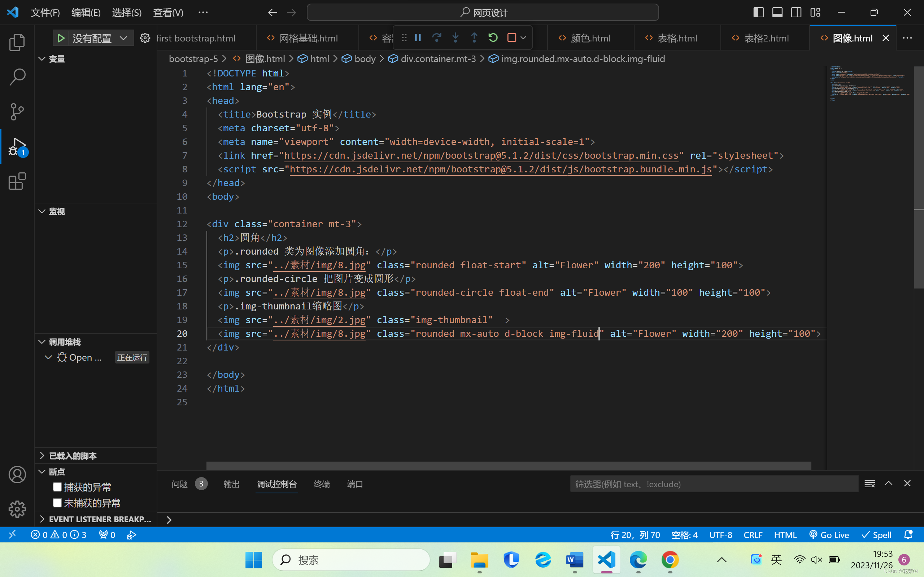Collapse the 变量 section
Image resolution: width=924 pixels, height=577 pixels.
click(57, 59)
